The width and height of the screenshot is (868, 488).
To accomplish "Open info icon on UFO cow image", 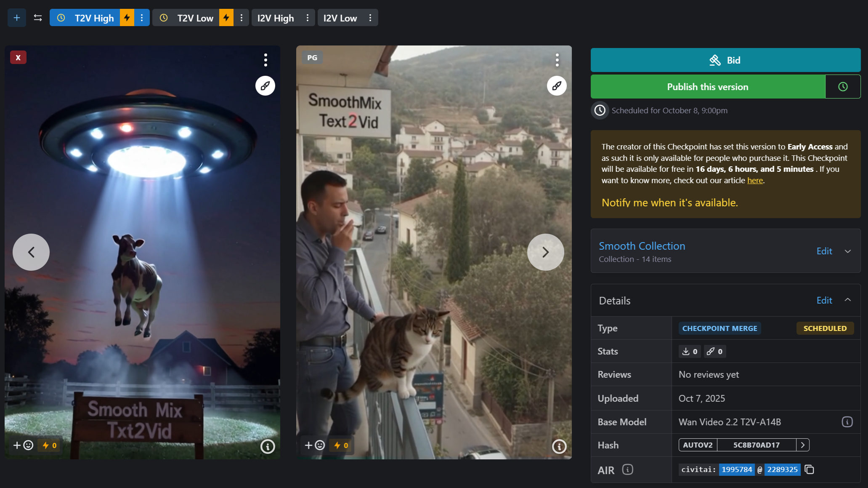I will point(268,446).
